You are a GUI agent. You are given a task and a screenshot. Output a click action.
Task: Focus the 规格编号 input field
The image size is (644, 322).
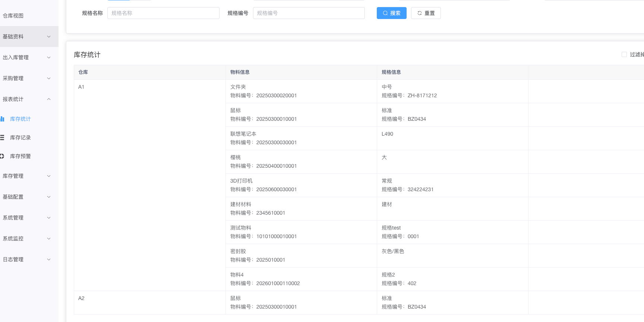[x=309, y=13]
